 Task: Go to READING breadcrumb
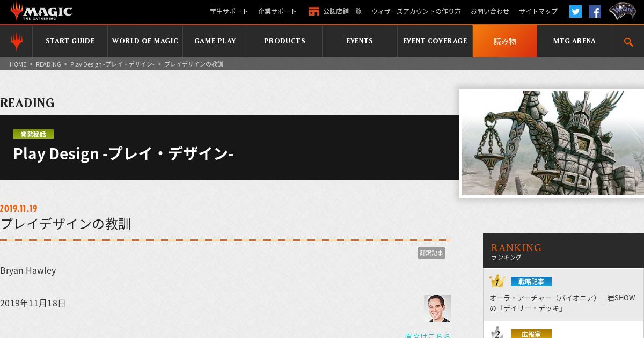point(48,64)
